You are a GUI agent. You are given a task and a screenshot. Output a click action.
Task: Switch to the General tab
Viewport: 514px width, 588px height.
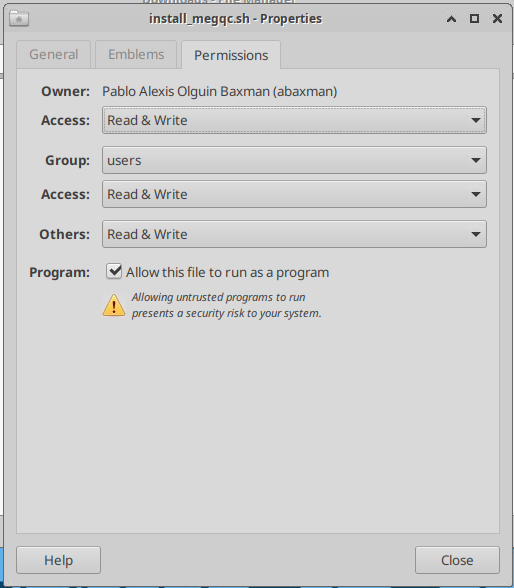[54, 55]
